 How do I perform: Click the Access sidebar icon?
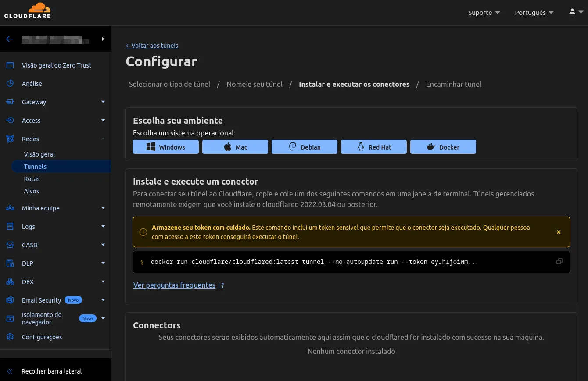tap(10, 121)
